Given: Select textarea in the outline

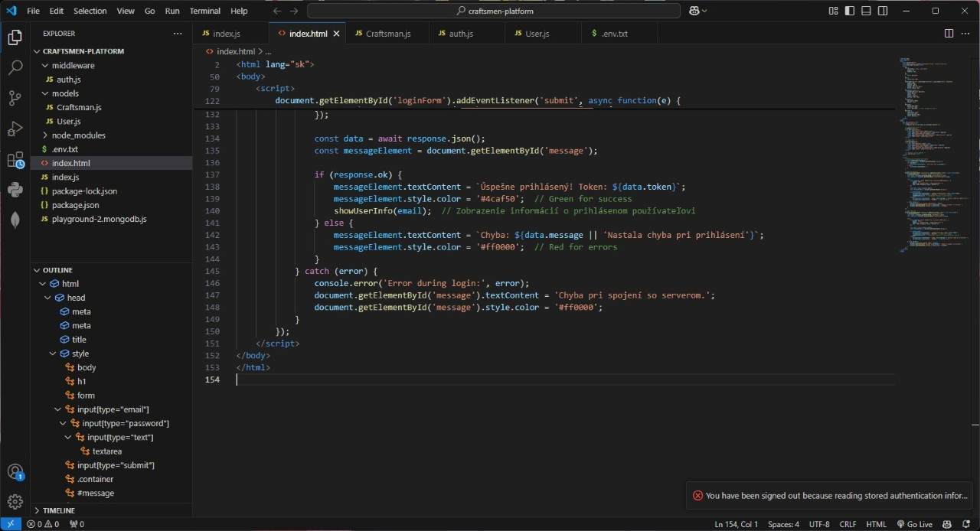Looking at the screenshot, I should click(111, 451).
